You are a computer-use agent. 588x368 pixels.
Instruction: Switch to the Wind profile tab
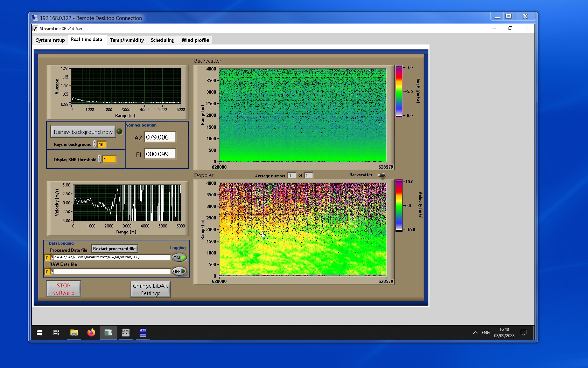click(195, 40)
